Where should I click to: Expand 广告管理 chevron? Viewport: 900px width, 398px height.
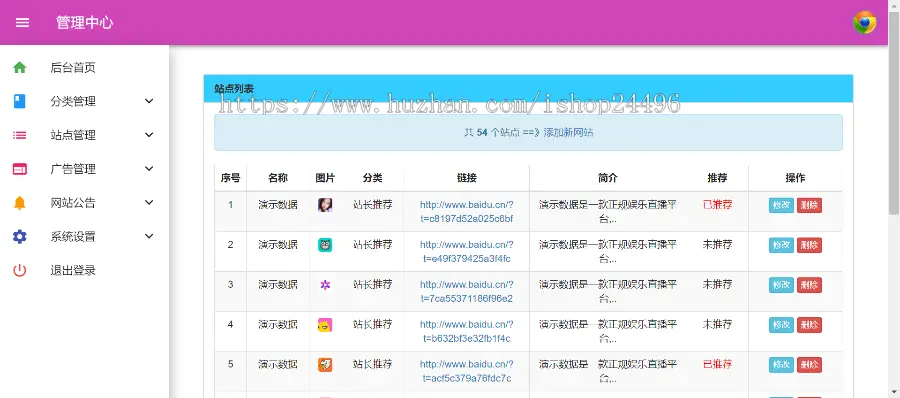[149, 169]
